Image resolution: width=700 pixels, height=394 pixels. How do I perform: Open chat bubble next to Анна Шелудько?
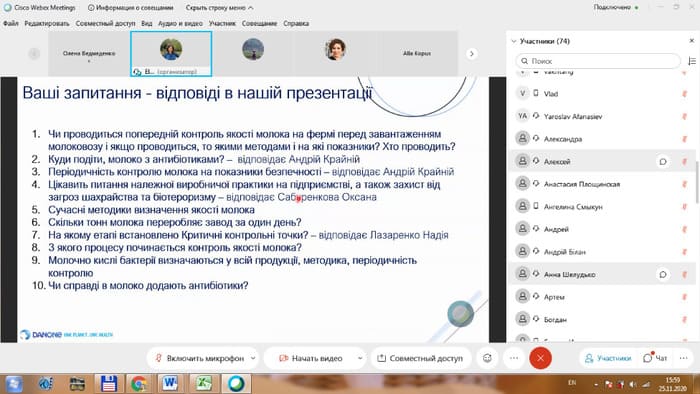[x=663, y=274]
